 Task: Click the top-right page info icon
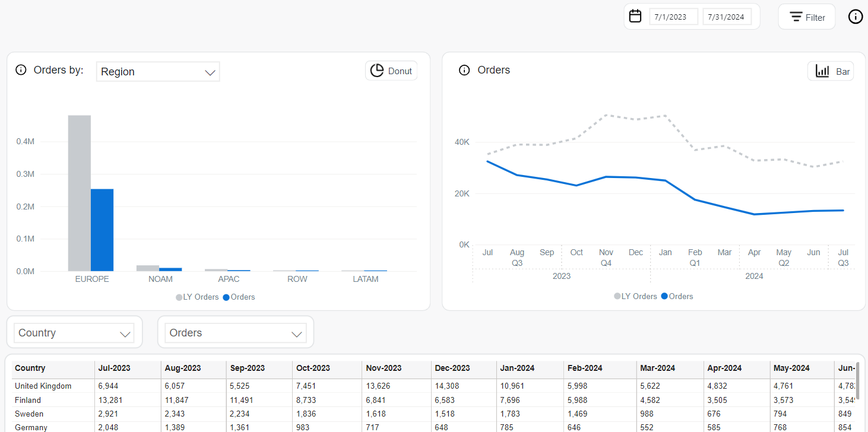coord(856,17)
